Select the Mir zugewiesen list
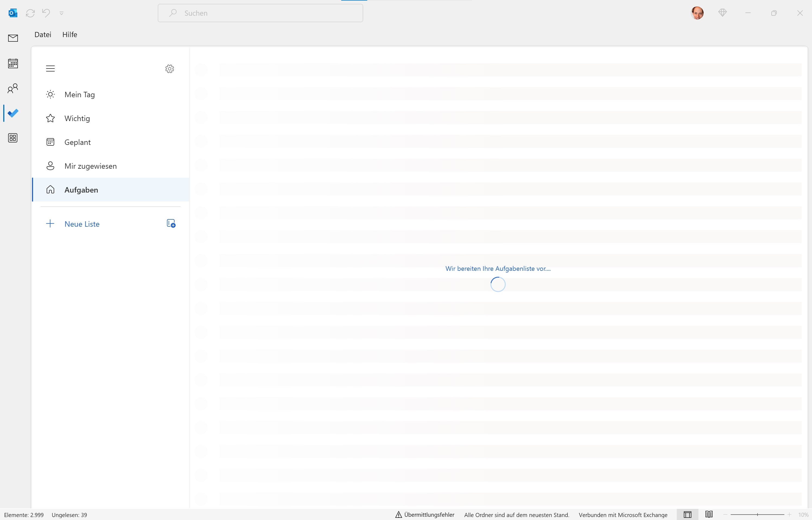812x520 pixels. (111, 166)
